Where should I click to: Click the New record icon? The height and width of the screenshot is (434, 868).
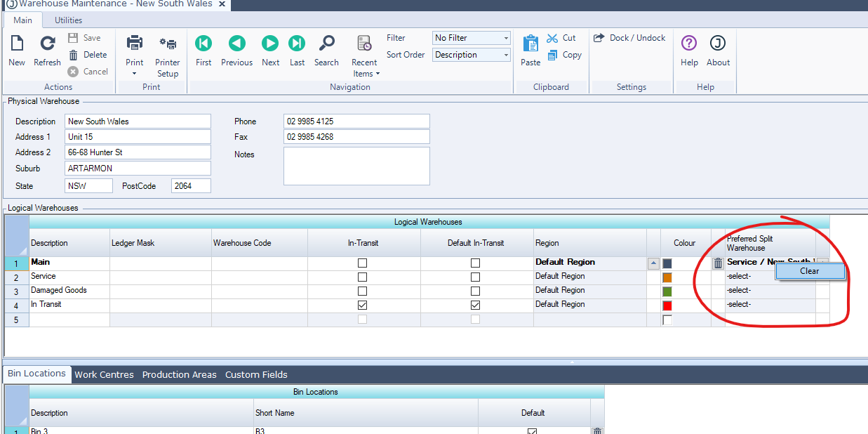17,44
